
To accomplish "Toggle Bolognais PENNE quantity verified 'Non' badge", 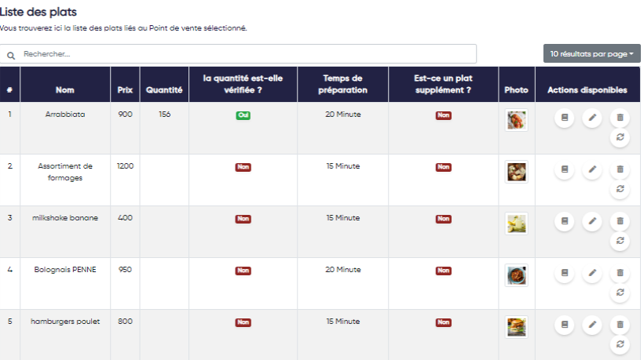I will [243, 271].
